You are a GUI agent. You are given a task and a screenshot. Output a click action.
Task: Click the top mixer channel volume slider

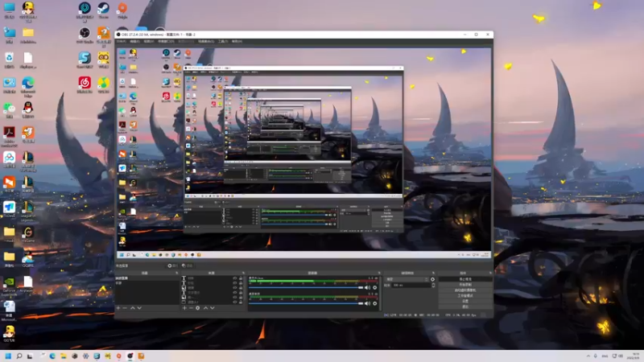[x=306, y=288]
